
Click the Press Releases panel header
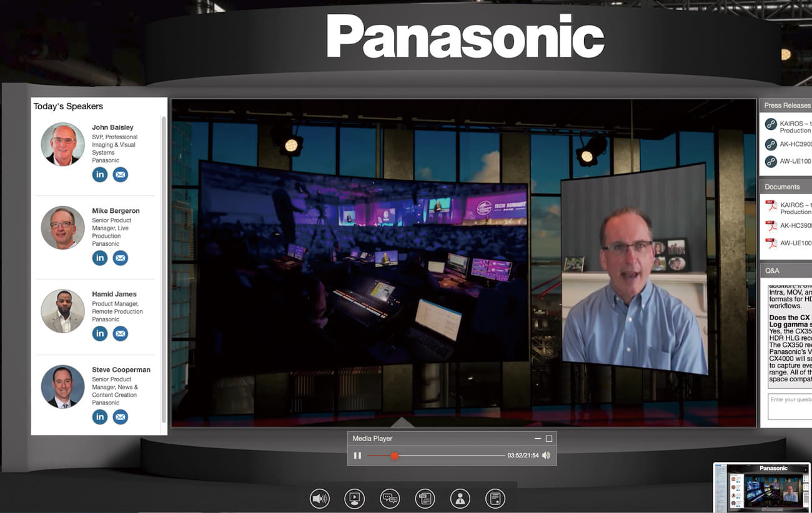786,105
